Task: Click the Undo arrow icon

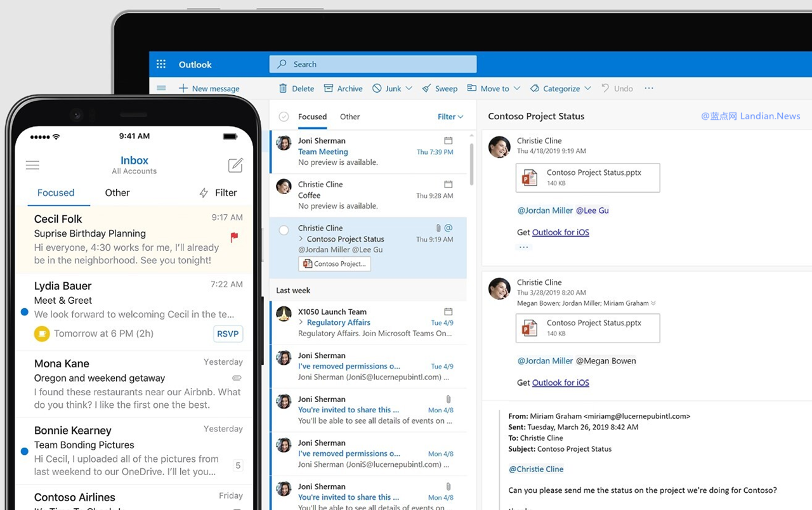Action: point(605,88)
